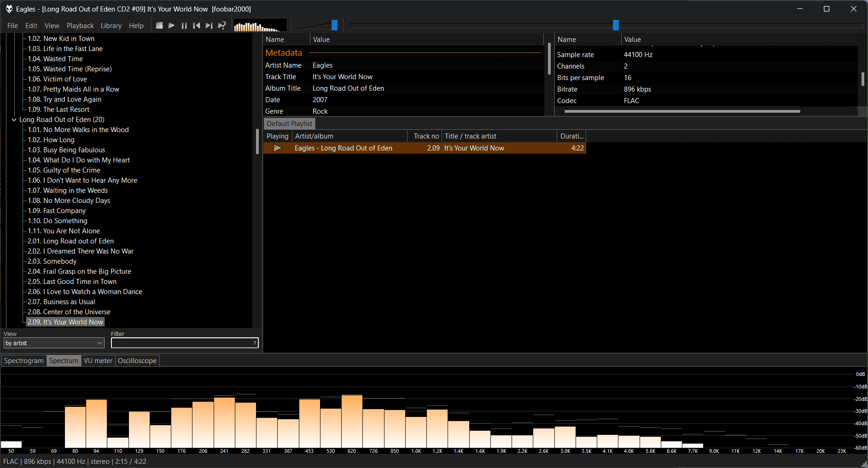Select the playing track row 'It's Your World Now'

425,148
